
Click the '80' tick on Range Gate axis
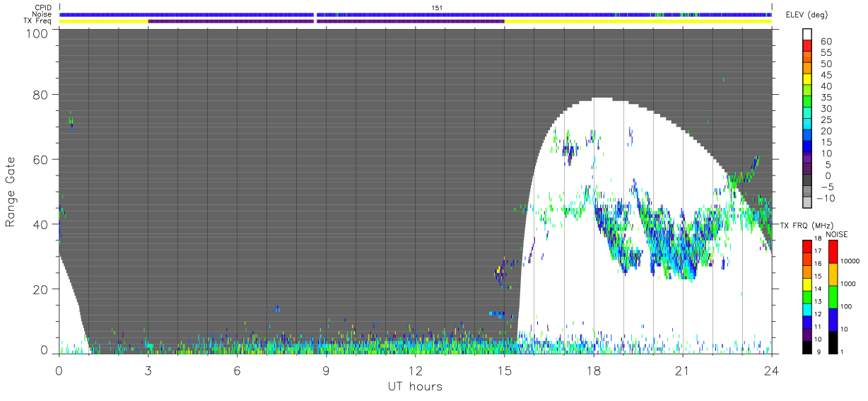[x=40, y=94]
